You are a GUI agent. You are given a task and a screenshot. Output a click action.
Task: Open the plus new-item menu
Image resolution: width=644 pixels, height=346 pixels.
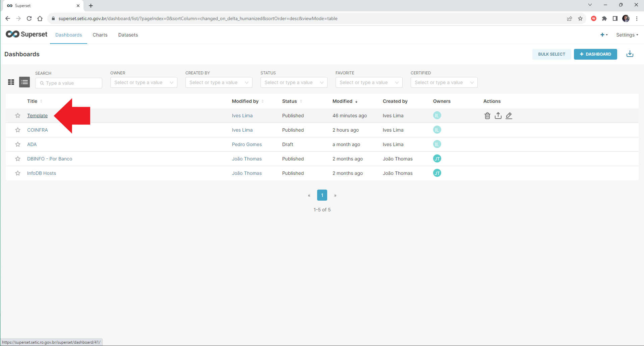click(x=604, y=35)
